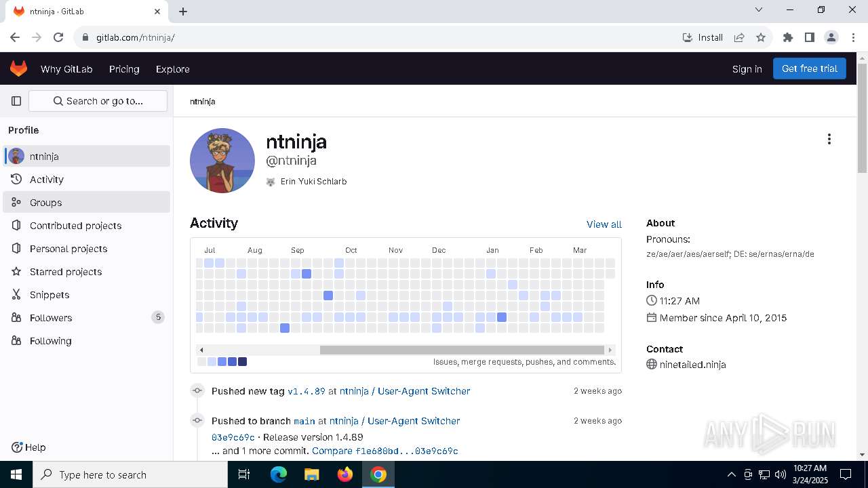The width and height of the screenshot is (868, 488).
Task: Click the GitLab fox logo
Action: click(18, 68)
